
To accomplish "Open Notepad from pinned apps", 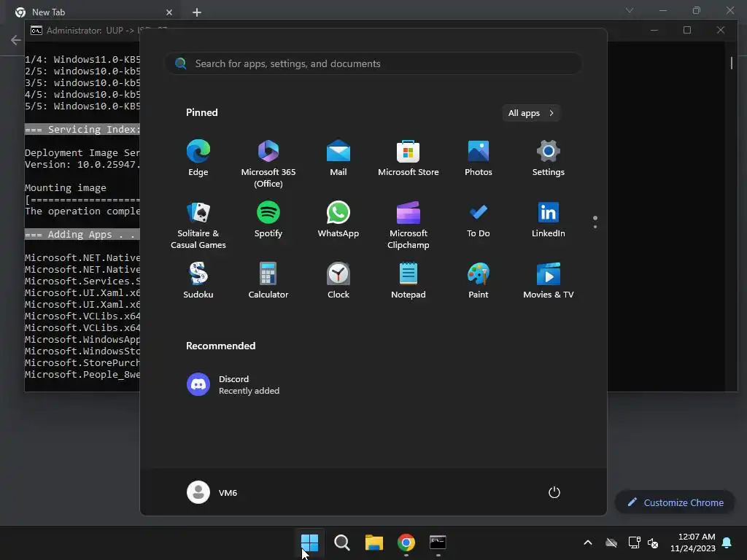I will click(x=409, y=281).
